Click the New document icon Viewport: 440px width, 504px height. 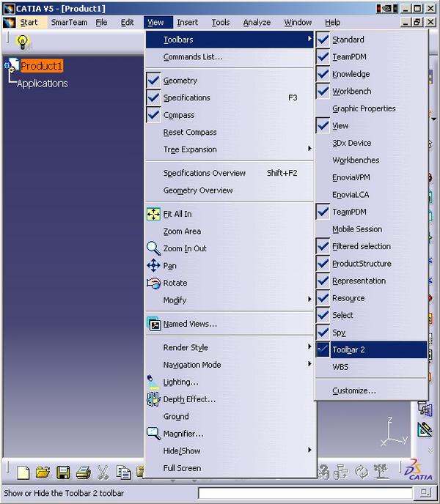[x=23, y=472]
